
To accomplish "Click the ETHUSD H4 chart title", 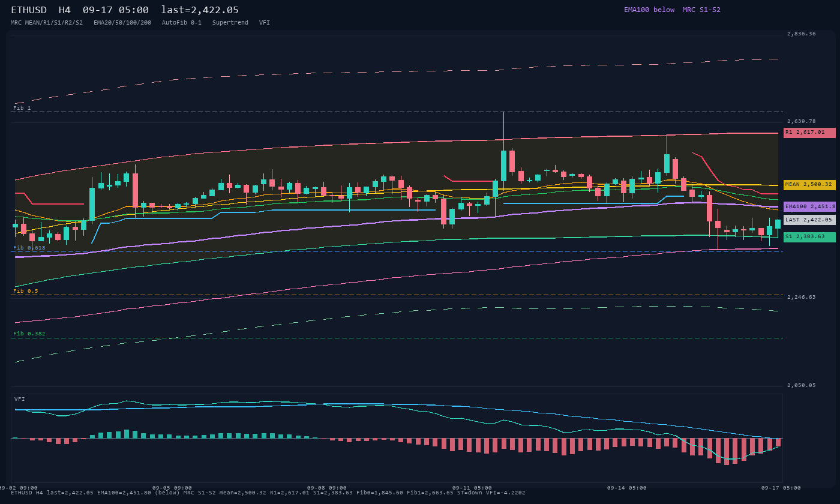I will coord(125,10).
